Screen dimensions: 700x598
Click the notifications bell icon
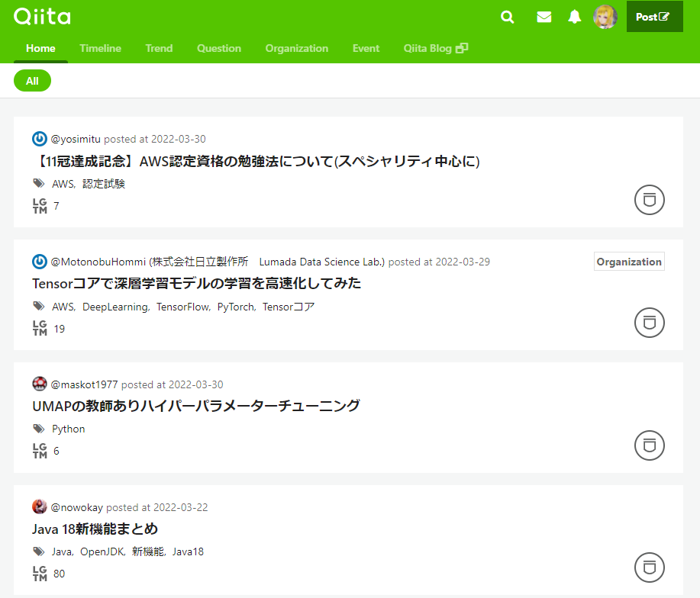click(575, 16)
